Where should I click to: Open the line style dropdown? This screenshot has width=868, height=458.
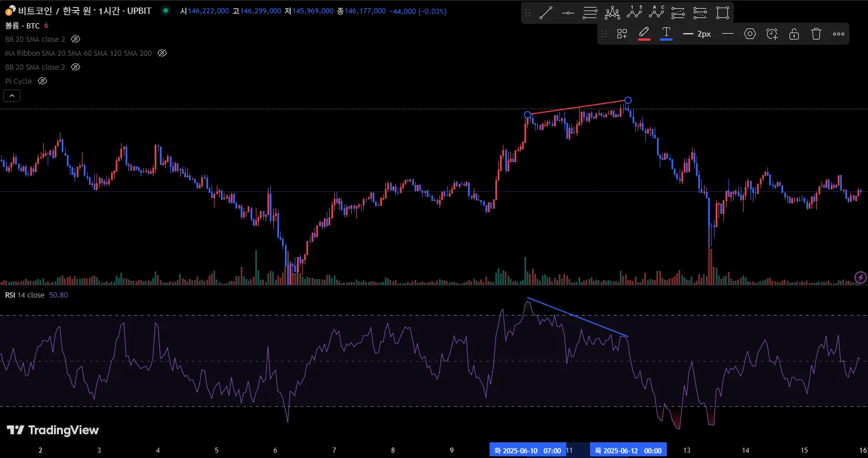click(728, 34)
